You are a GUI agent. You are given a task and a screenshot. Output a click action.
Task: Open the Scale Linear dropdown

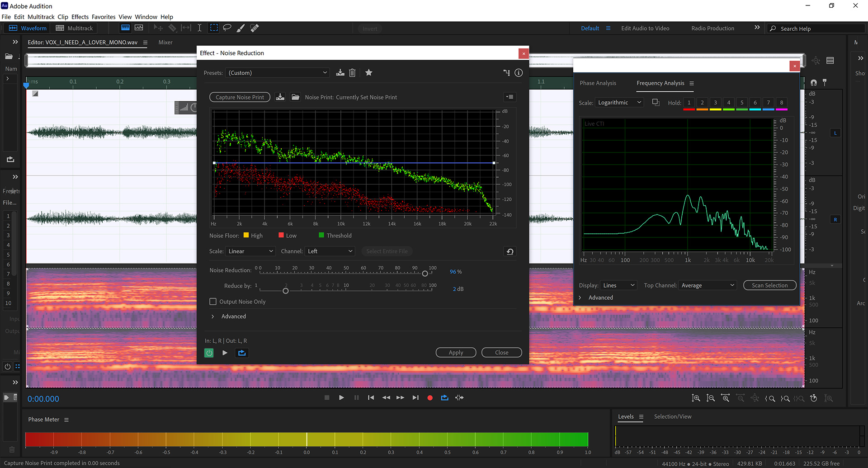coord(250,251)
